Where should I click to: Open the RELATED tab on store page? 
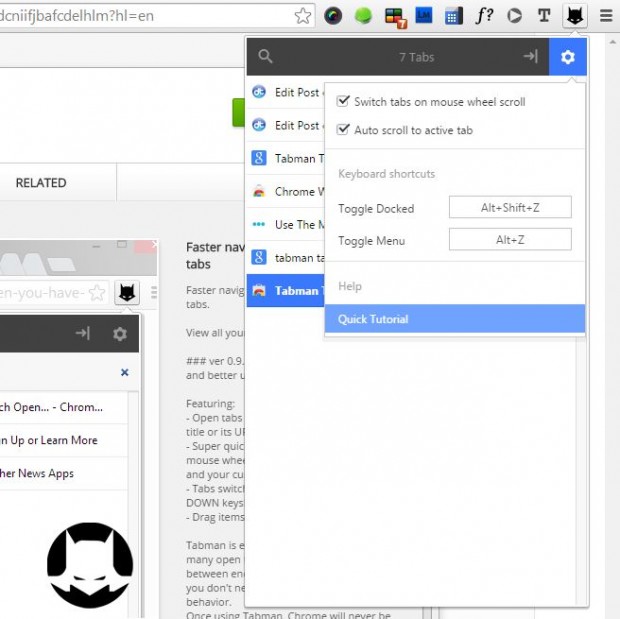(41, 183)
